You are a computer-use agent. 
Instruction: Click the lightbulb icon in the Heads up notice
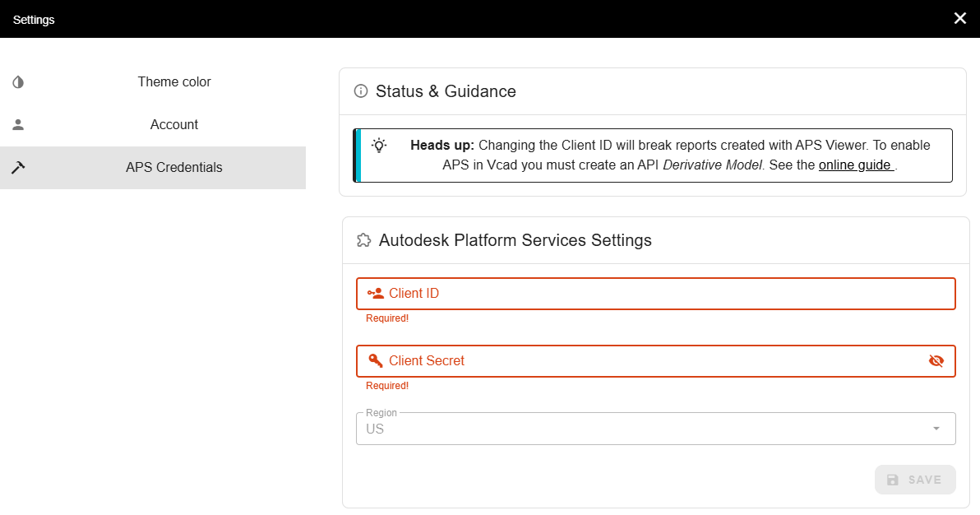pyautogui.click(x=379, y=146)
